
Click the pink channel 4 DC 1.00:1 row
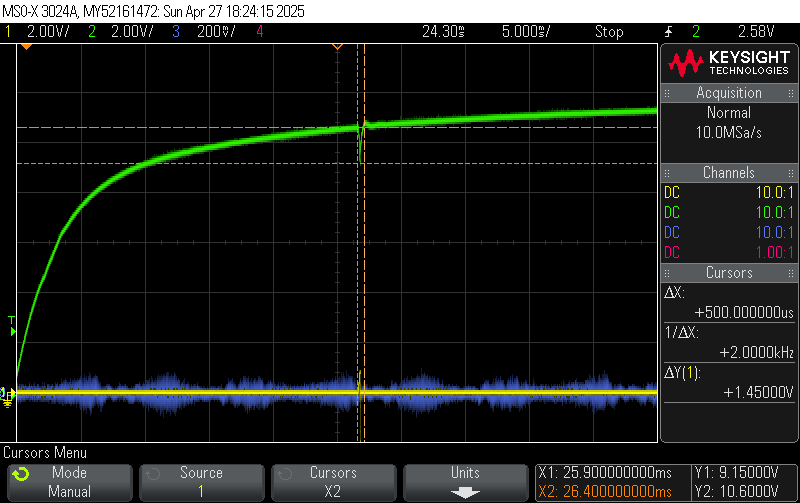[729, 252]
